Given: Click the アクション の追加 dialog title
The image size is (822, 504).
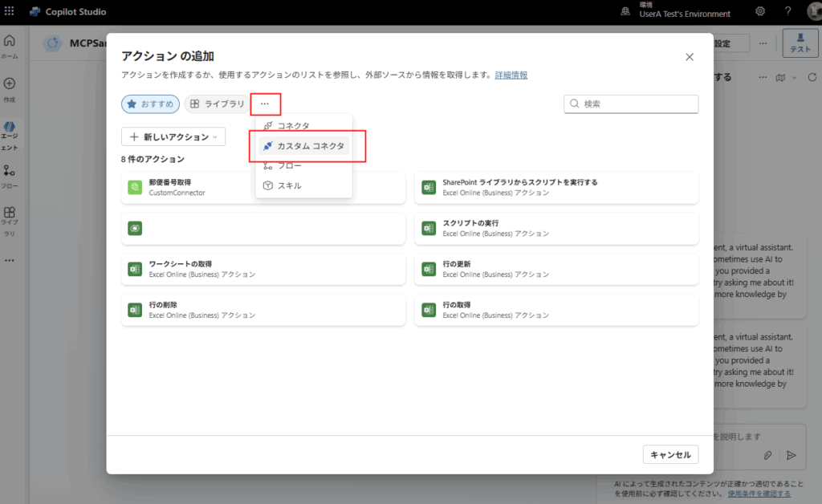Looking at the screenshot, I should 168,56.
